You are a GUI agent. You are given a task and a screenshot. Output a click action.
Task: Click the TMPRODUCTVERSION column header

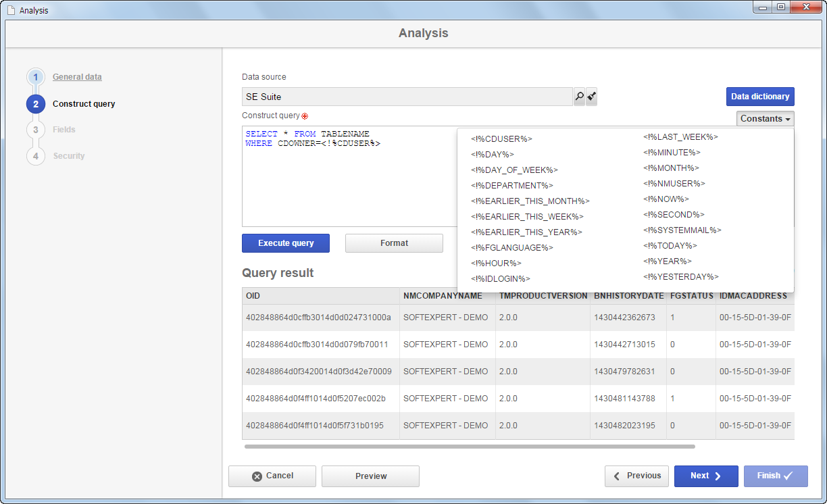point(543,296)
